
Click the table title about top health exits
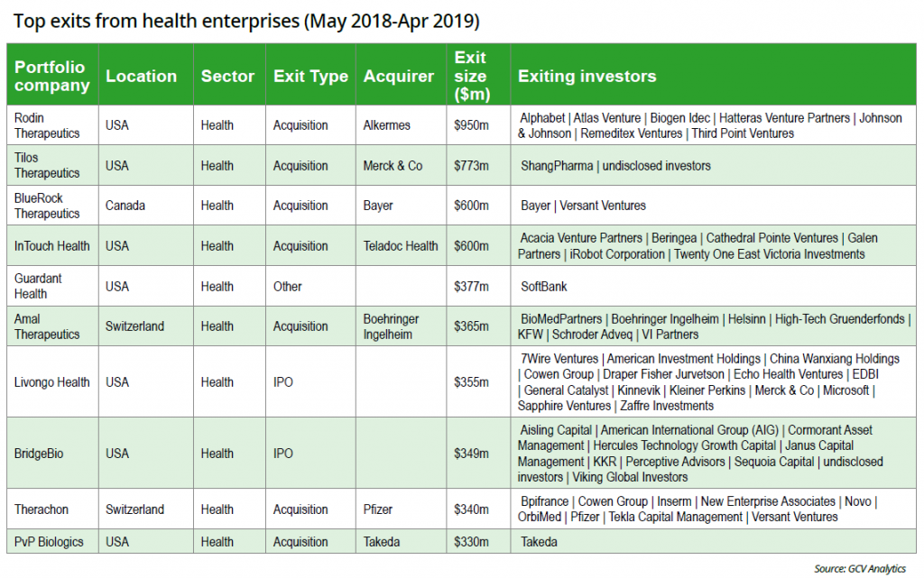pyautogui.click(x=245, y=21)
